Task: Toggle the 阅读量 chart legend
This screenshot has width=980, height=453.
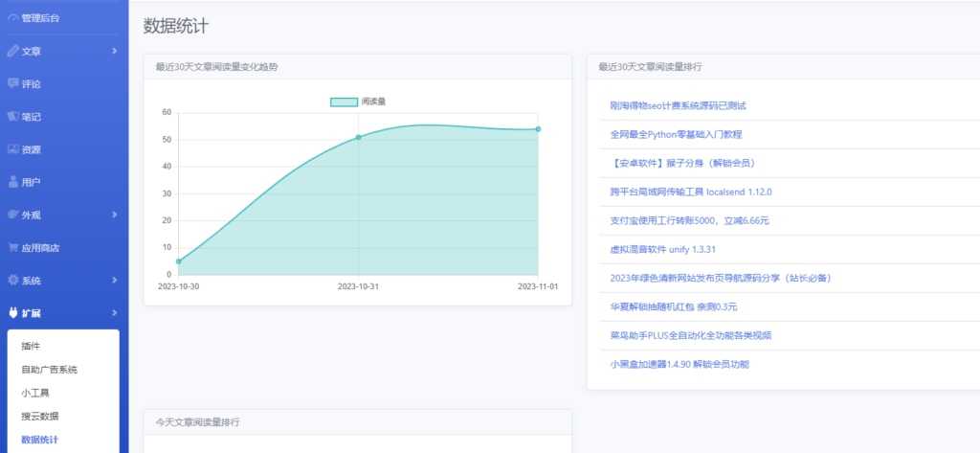Action: click(x=358, y=102)
